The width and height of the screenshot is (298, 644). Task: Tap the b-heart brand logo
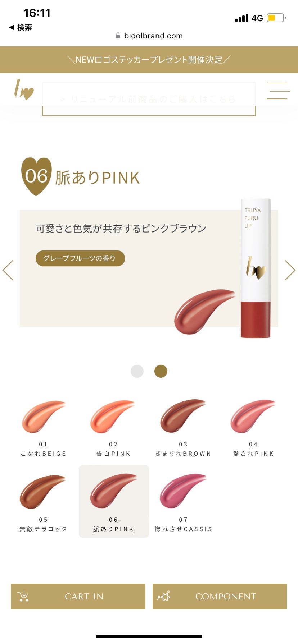(24, 89)
